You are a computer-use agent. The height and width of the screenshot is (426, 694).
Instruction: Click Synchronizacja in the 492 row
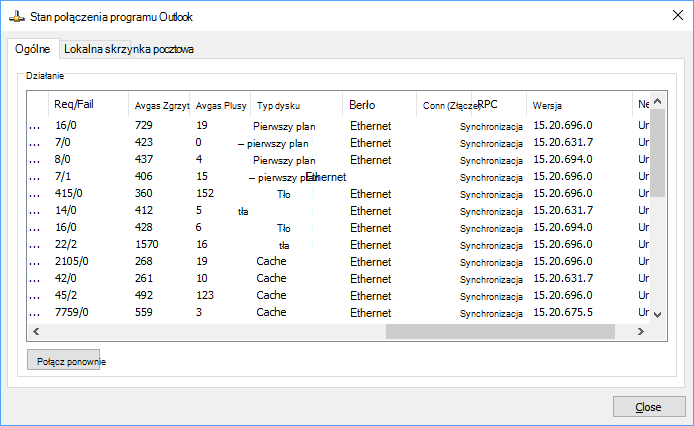point(491,296)
